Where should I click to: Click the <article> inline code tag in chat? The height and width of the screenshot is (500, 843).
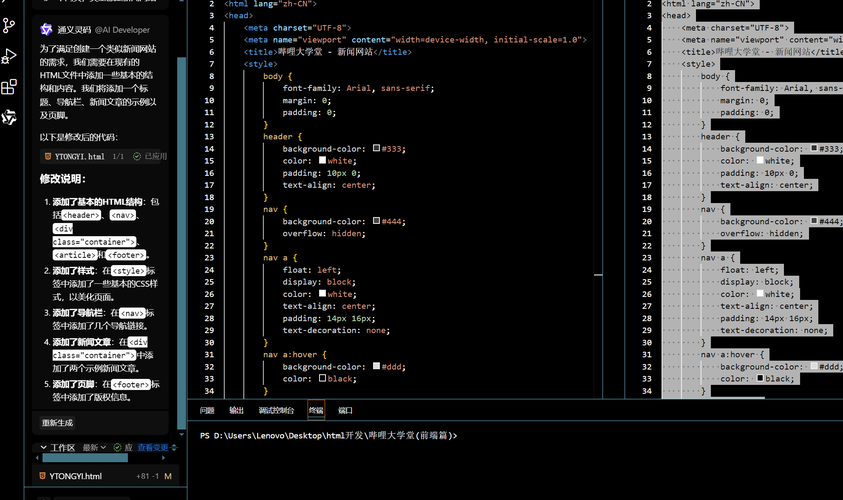click(x=75, y=255)
